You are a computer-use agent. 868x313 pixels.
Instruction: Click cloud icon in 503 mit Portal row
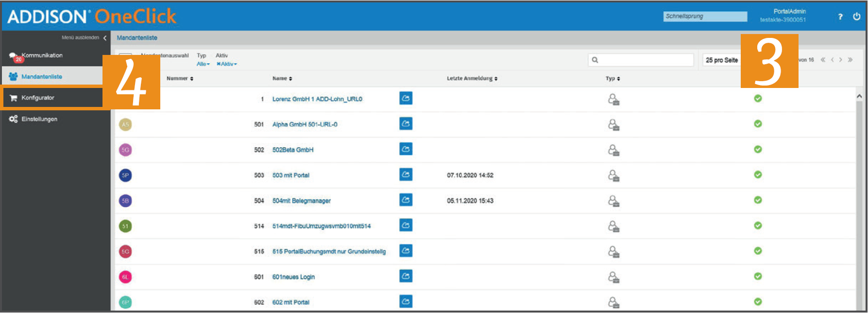(406, 174)
